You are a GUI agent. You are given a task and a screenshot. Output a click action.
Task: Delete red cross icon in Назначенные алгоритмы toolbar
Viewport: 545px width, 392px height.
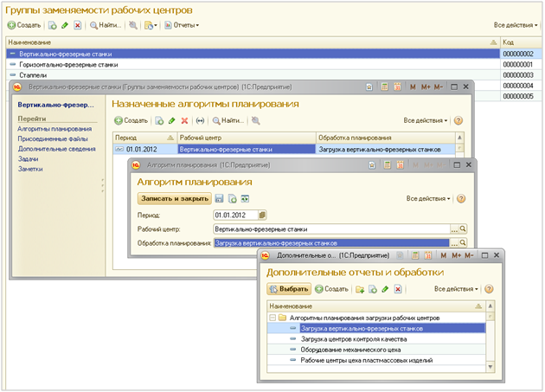pos(184,120)
